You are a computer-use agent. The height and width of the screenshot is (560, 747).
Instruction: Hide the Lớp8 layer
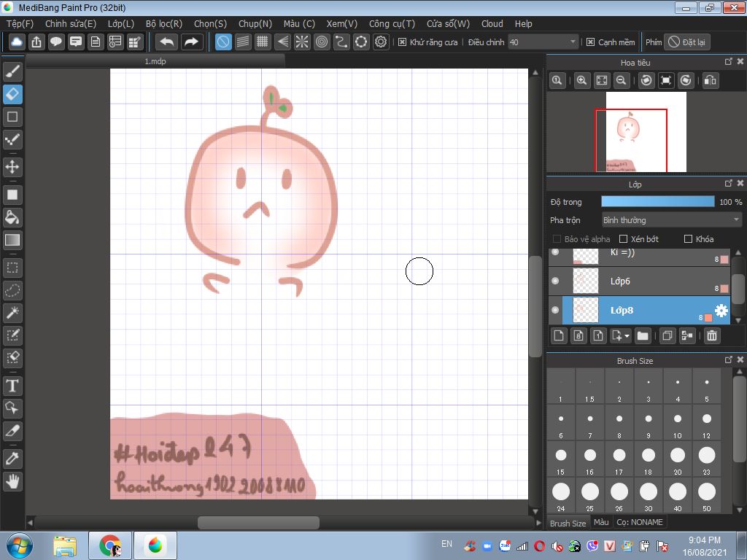[555, 309]
